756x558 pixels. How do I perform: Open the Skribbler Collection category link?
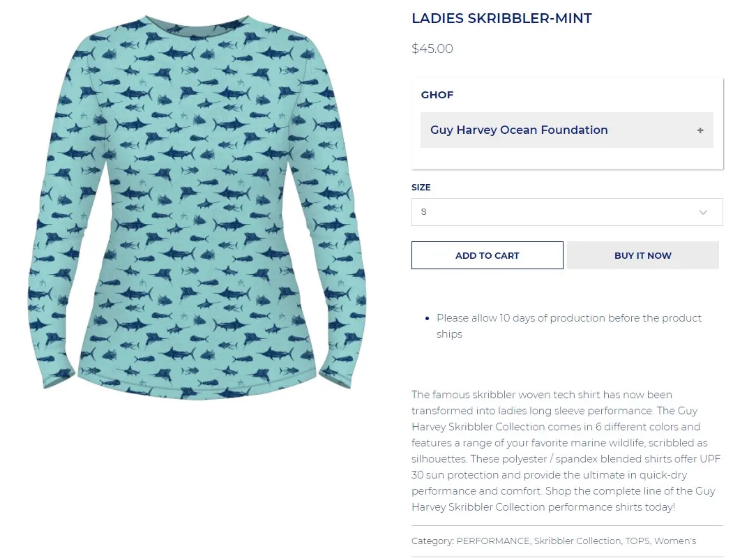coord(577,541)
